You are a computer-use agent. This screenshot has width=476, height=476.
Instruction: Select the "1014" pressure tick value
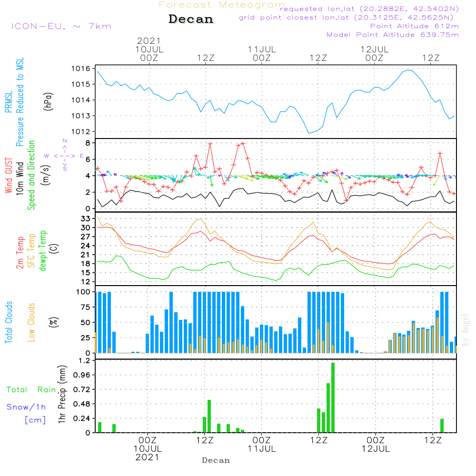coord(81,100)
